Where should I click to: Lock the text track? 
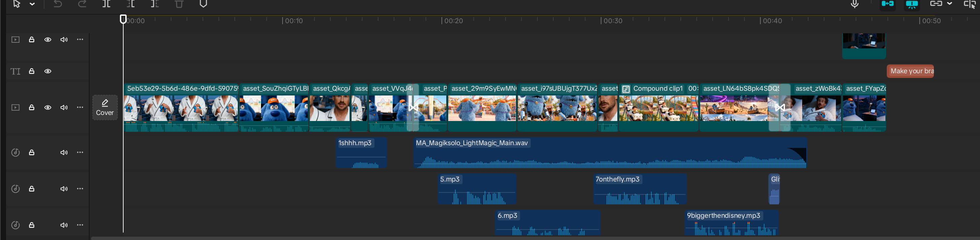(x=32, y=71)
